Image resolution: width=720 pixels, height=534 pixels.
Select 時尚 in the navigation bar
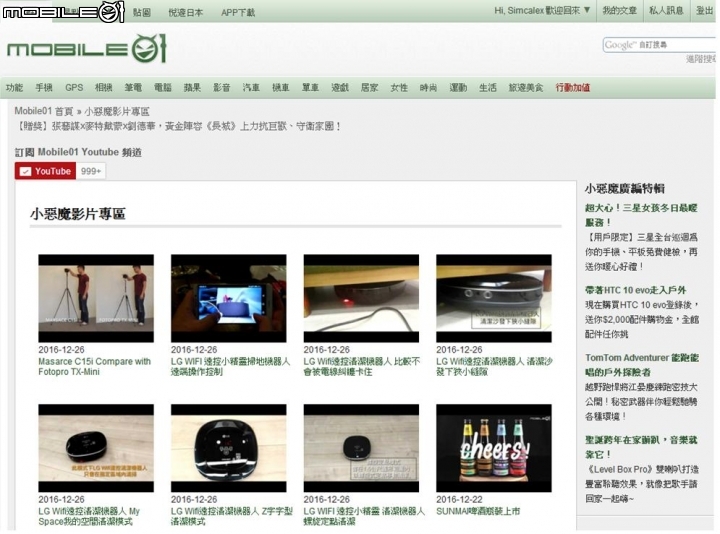click(428, 87)
